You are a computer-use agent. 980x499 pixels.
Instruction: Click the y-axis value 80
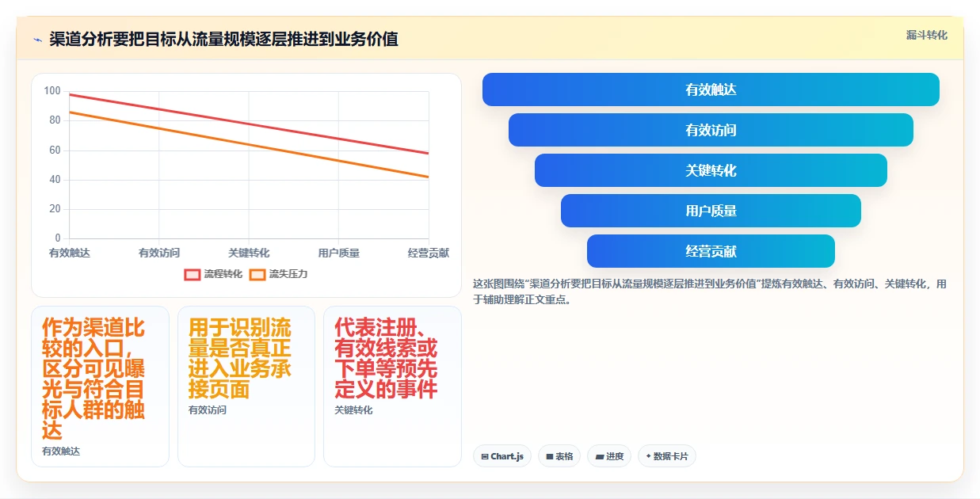(x=55, y=120)
